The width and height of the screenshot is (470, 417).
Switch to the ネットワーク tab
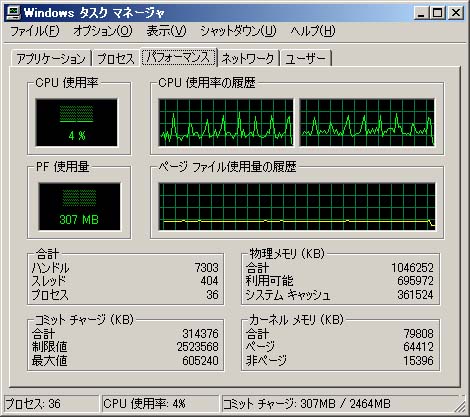[x=248, y=58]
